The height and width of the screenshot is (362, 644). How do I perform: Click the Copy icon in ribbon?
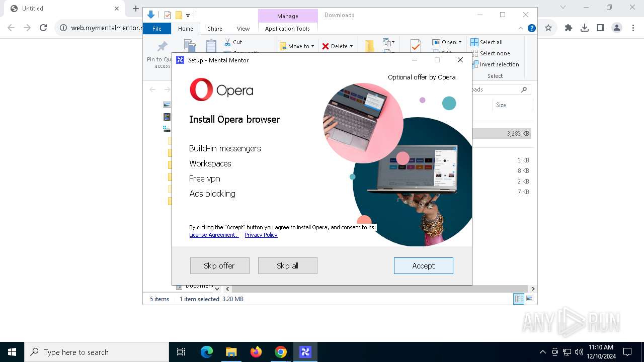190,46
